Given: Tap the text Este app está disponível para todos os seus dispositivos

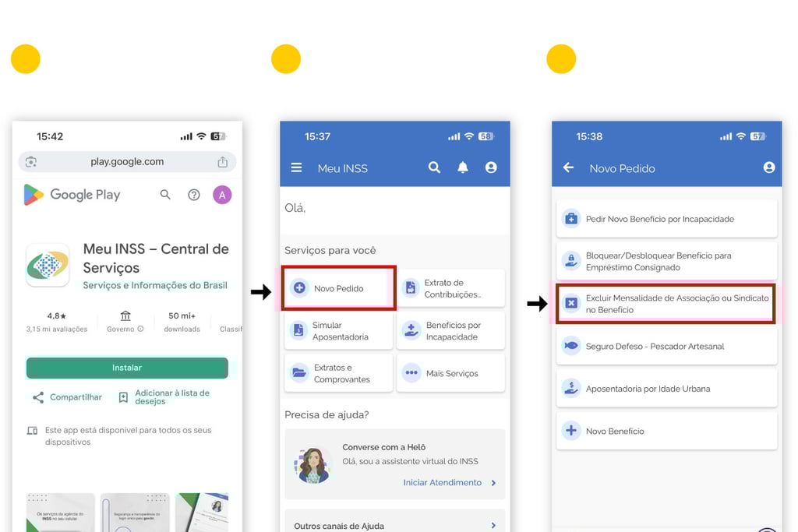Looking at the screenshot, I should [129, 436].
